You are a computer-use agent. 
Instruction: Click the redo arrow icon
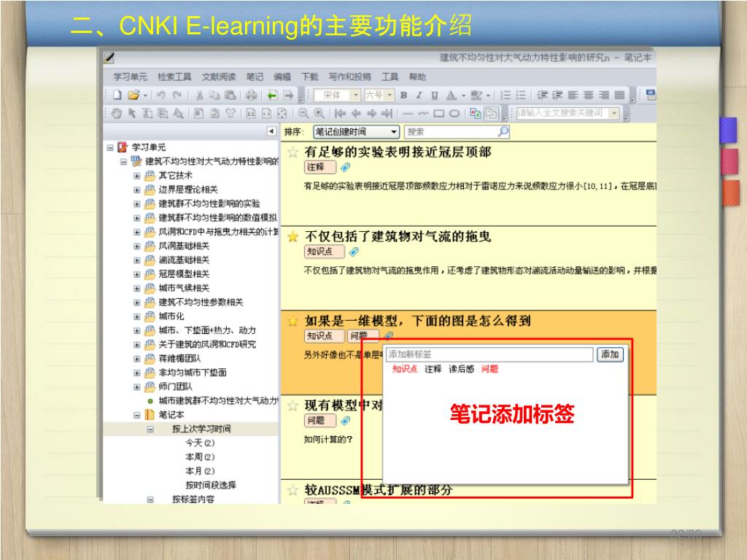177,96
